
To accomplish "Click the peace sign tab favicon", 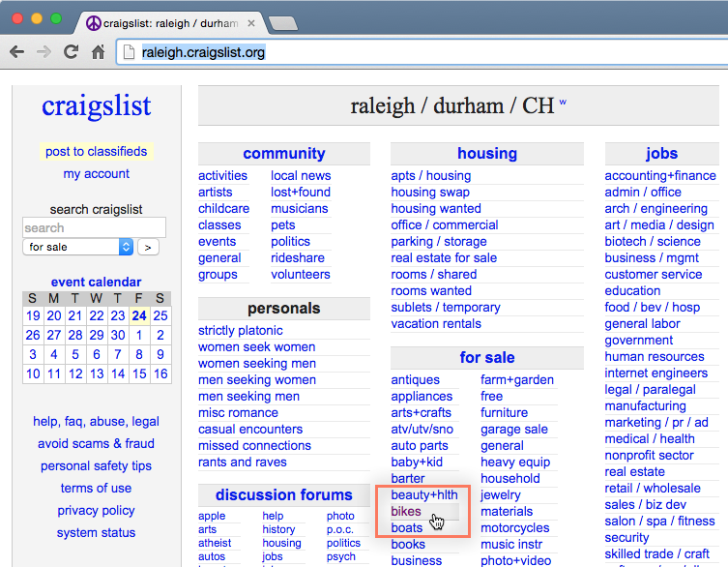I will 94,22.
